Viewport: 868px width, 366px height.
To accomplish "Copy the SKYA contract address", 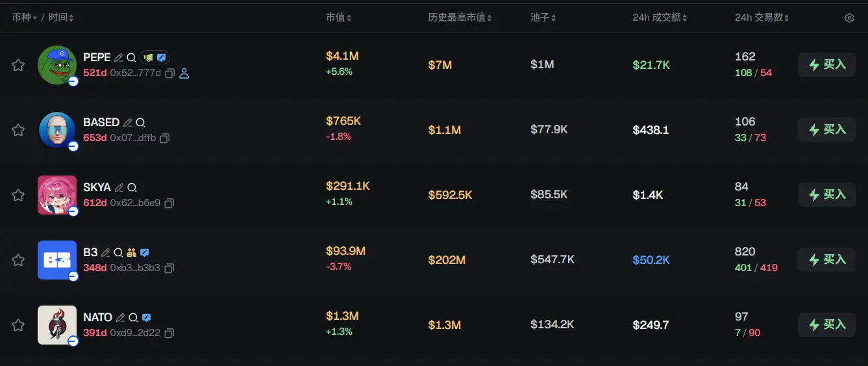I will coord(169,203).
